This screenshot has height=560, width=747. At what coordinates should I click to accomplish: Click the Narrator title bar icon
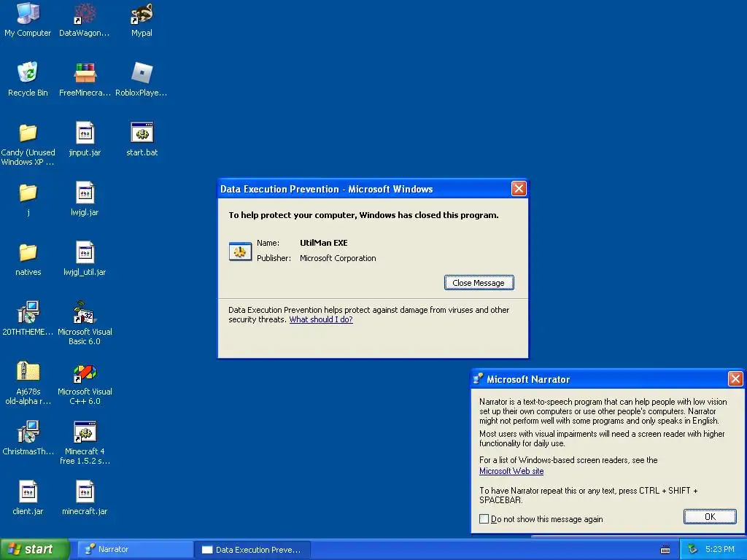(x=478, y=379)
